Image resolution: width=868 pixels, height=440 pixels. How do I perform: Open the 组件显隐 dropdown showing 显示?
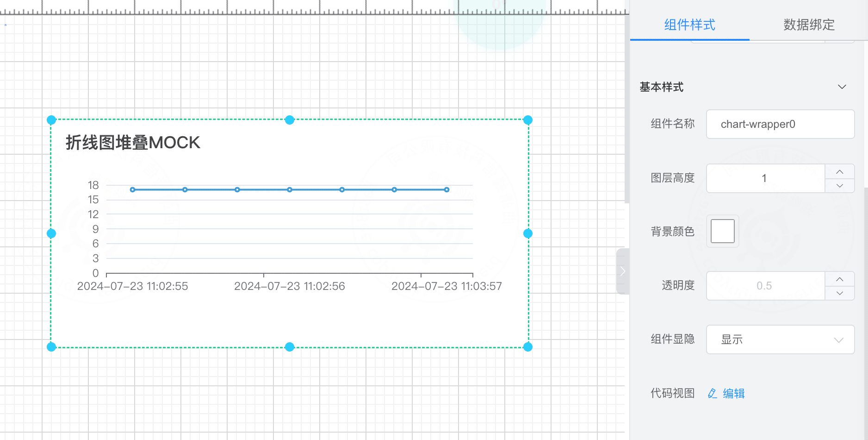click(x=780, y=339)
